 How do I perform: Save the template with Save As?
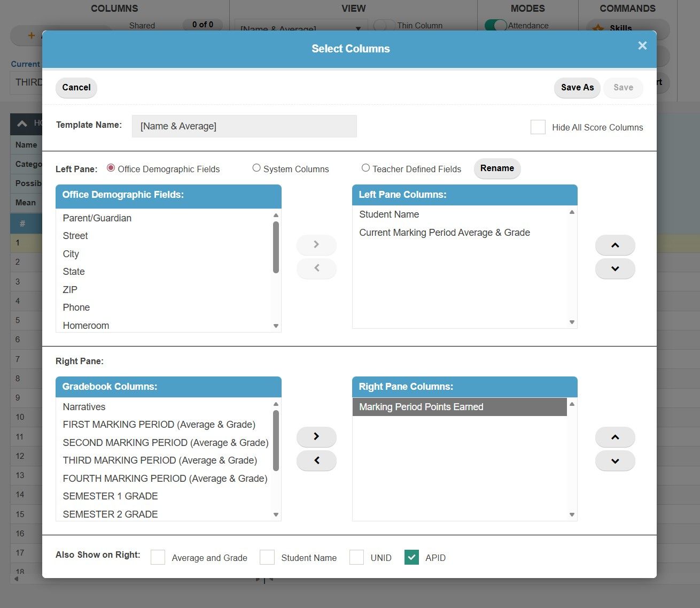click(577, 87)
